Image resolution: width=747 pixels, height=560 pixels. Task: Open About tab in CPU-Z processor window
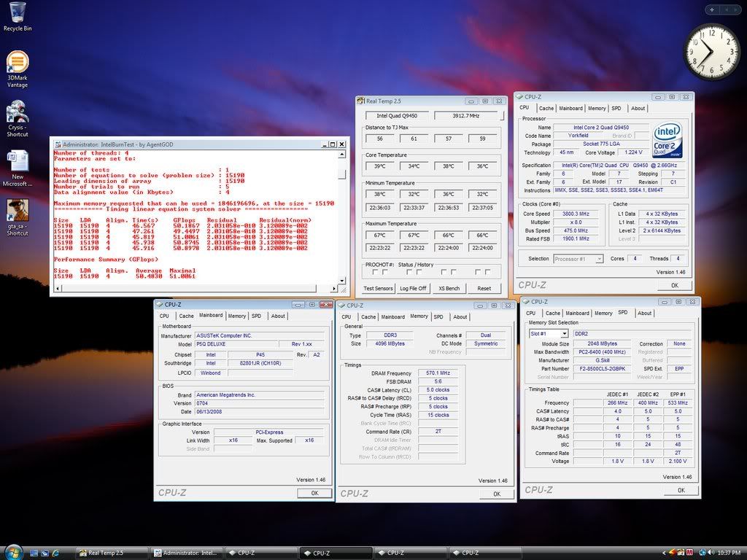point(638,109)
